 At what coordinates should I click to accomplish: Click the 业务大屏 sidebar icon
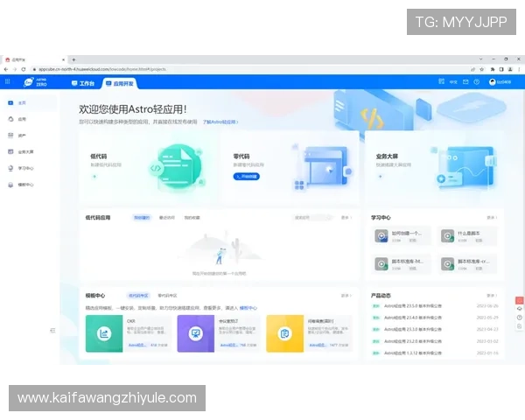coord(10,151)
